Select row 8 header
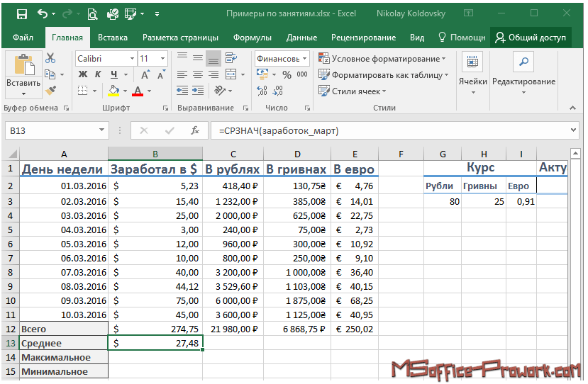588x384 pixels. point(10,272)
